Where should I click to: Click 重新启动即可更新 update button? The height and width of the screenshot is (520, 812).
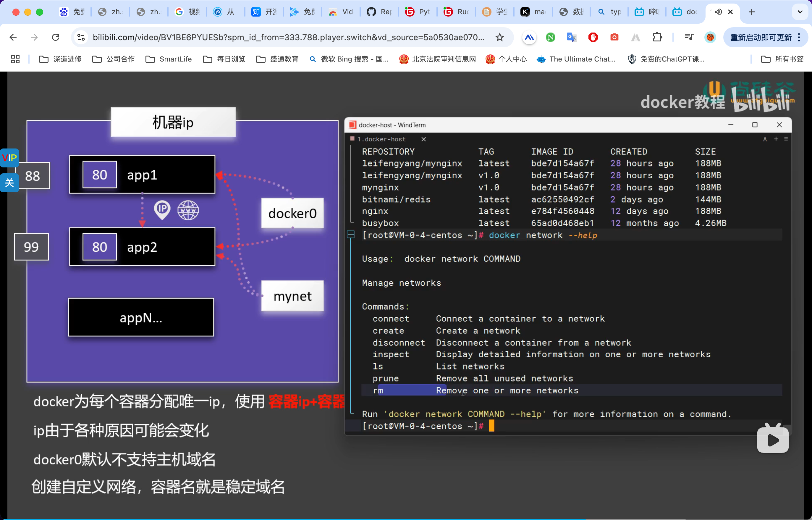click(x=761, y=37)
